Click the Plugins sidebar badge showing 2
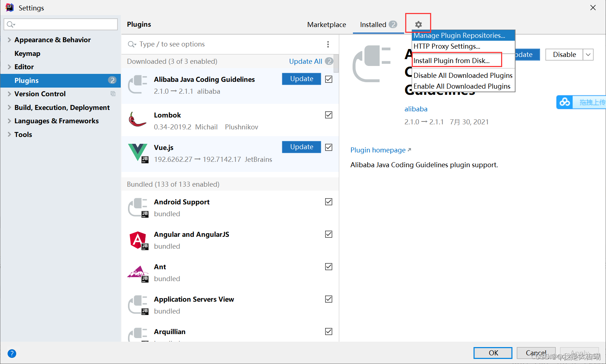This screenshot has height=364, width=606. coord(112,80)
